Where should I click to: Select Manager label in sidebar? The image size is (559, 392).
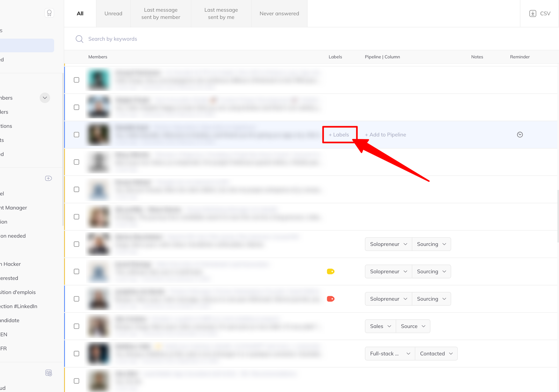click(x=14, y=208)
